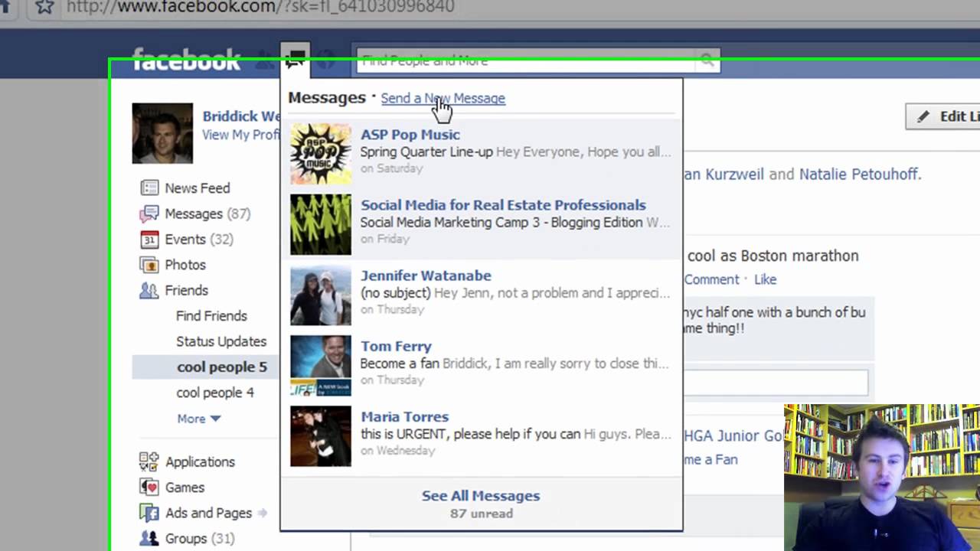
Task: Click the Friends icon in the sidebar
Action: [x=149, y=291]
